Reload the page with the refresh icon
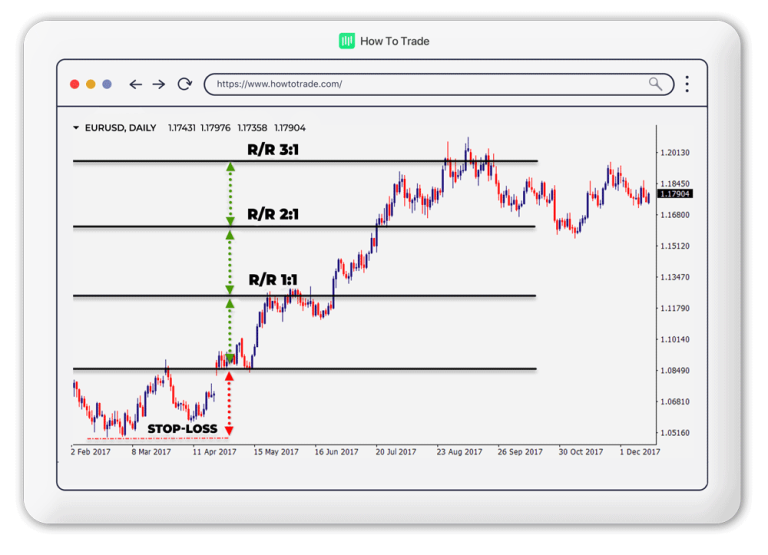 pyautogui.click(x=184, y=84)
